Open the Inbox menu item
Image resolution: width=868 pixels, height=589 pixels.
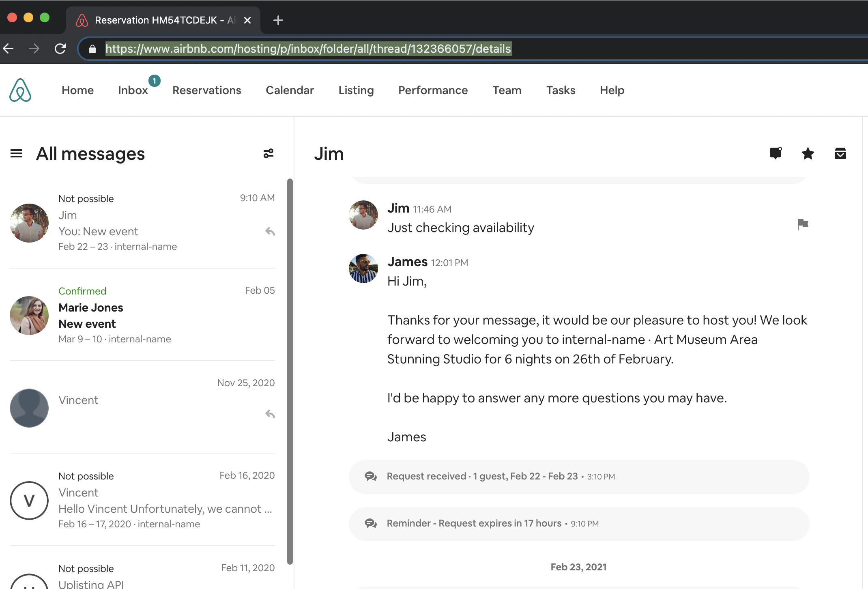pyautogui.click(x=133, y=90)
